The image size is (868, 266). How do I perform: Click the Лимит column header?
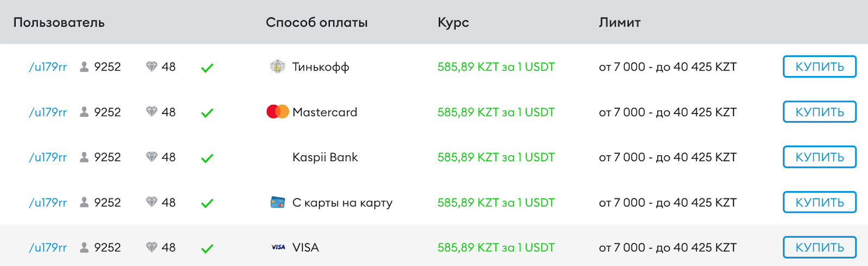(620, 22)
